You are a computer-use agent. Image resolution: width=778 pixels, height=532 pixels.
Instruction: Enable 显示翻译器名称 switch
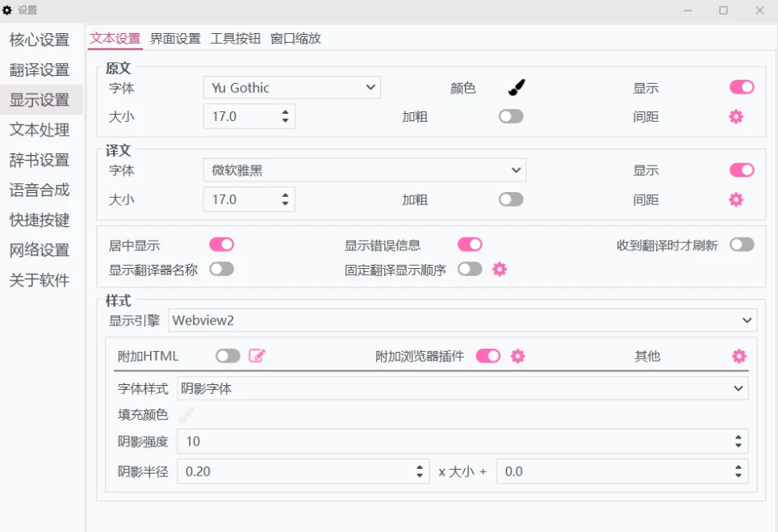point(221,270)
